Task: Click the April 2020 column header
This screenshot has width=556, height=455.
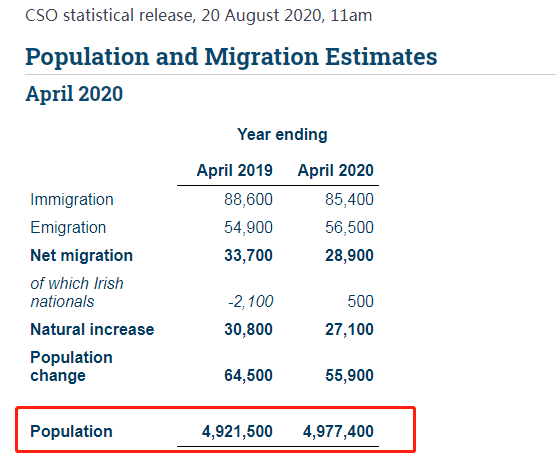Action: point(335,171)
